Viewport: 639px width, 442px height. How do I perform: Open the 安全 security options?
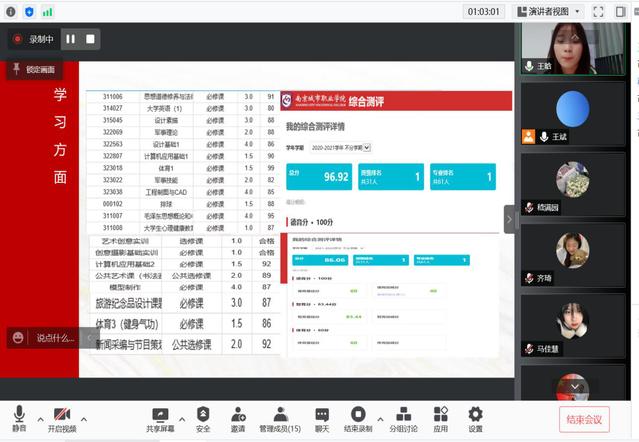pos(203,418)
